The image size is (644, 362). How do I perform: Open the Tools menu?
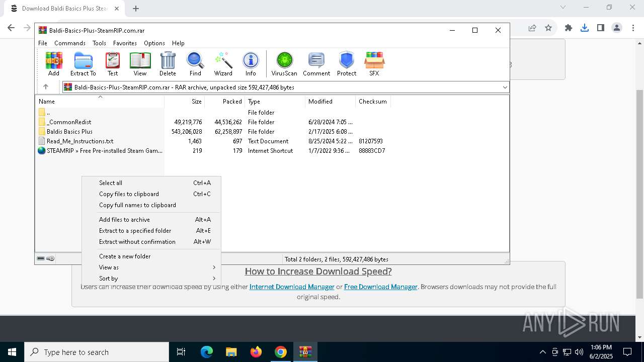coord(99,43)
